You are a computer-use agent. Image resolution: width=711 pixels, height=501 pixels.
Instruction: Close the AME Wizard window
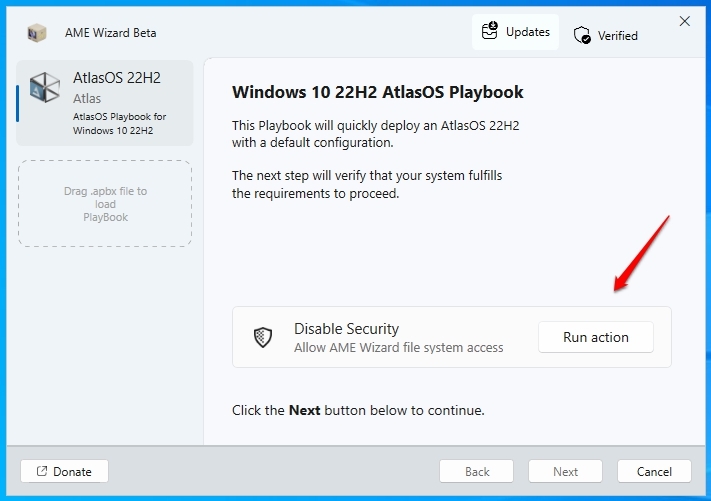[x=685, y=21]
